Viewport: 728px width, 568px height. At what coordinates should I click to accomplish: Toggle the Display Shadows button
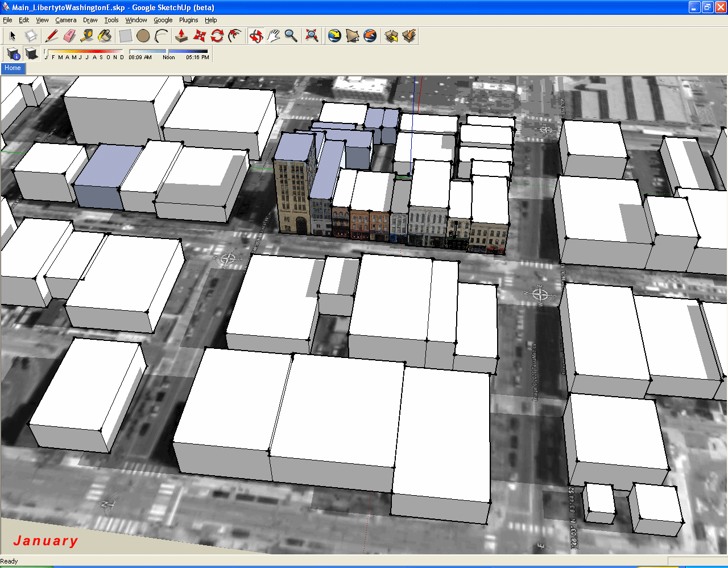point(32,53)
